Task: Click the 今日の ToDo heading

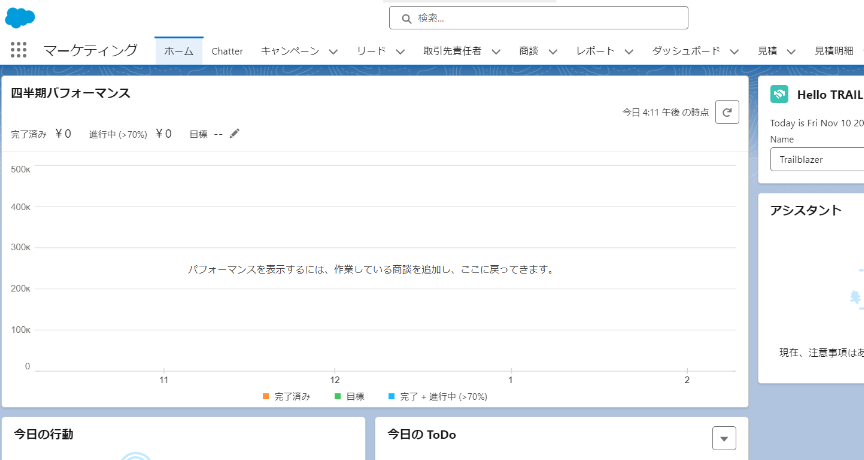Action: click(422, 435)
